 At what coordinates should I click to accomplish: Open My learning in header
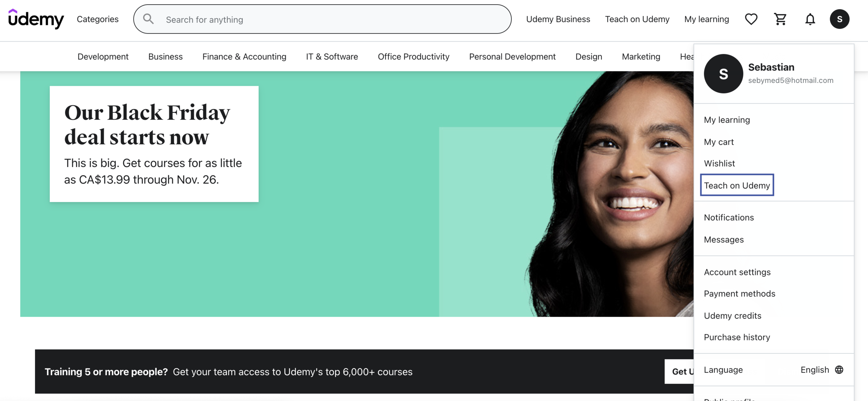(707, 19)
